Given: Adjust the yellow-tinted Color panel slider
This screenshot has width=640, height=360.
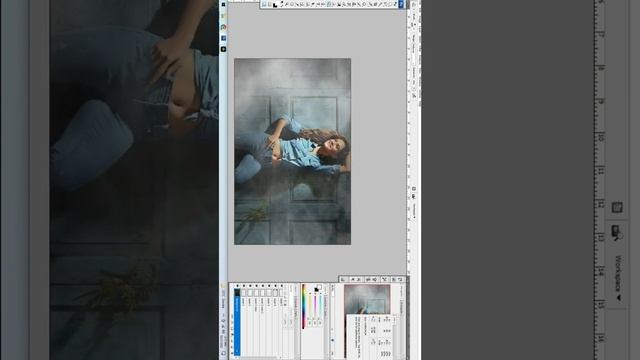Looking at the screenshot, I should click(310, 306).
